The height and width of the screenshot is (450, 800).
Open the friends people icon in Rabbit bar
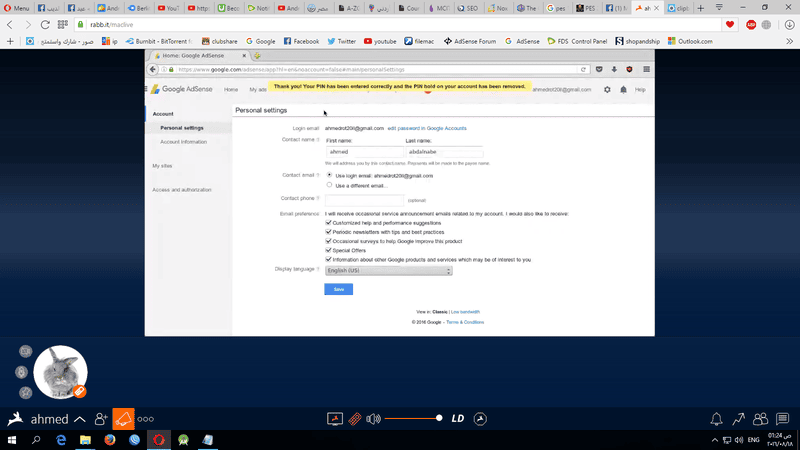(760, 419)
